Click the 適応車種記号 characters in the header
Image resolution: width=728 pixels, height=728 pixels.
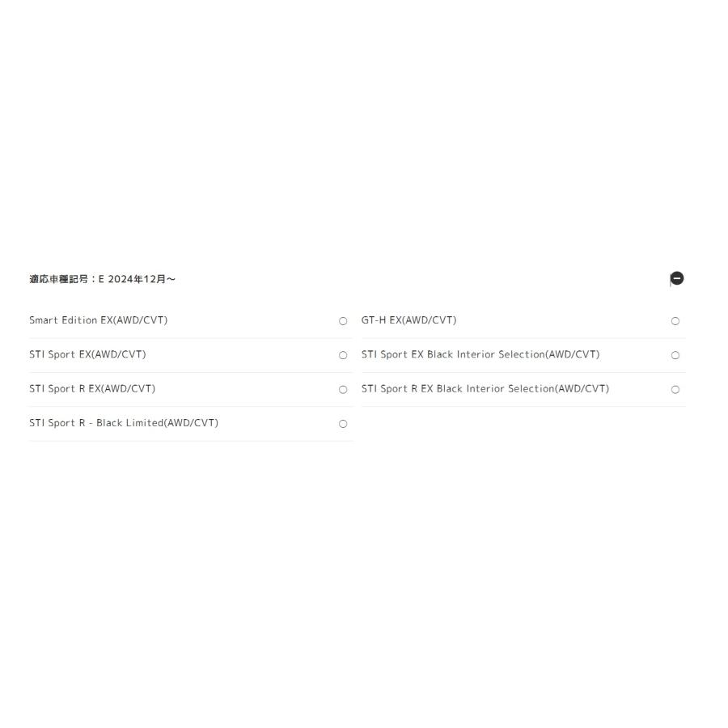(58, 279)
